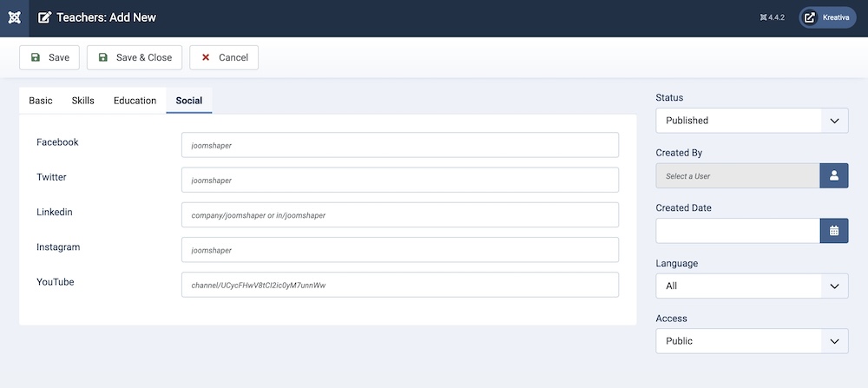The height and width of the screenshot is (388, 868).
Task: Open the Kreativa site preview button
Action: pyautogui.click(x=827, y=17)
